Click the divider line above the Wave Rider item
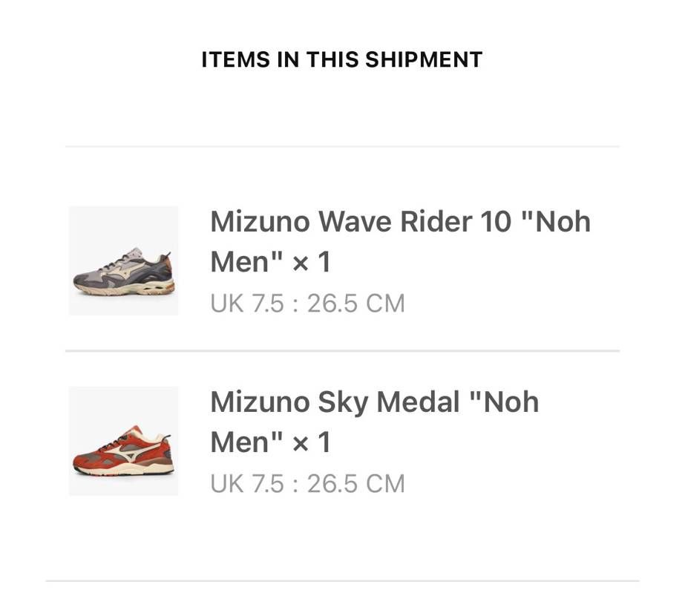Viewport: 685px width, 616px height. [x=342, y=146]
